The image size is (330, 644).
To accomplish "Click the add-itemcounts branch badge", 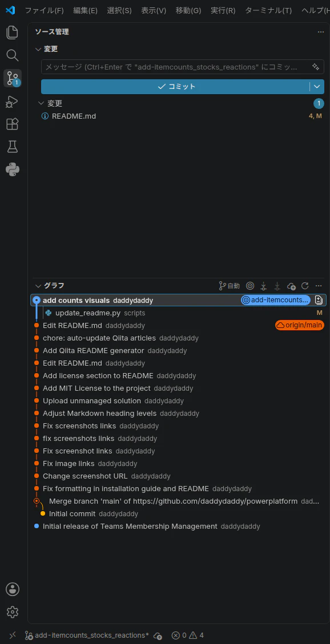I will click(276, 300).
